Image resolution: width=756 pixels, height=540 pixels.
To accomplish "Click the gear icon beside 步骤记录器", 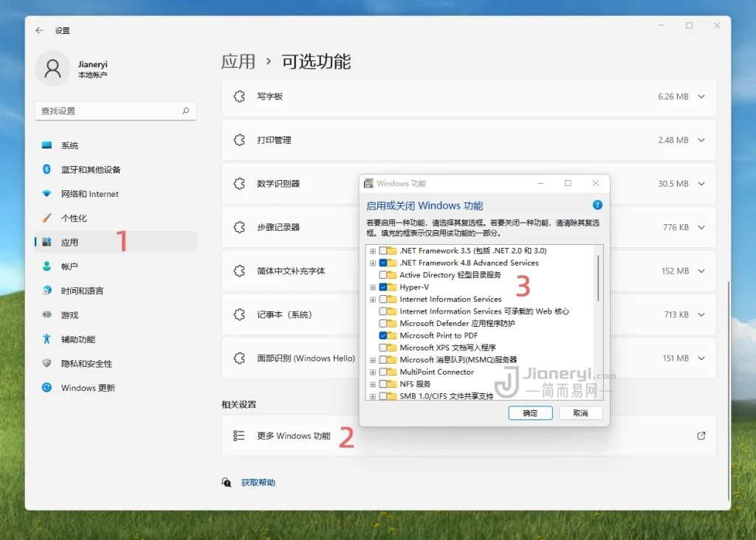I will tap(239, 227).
